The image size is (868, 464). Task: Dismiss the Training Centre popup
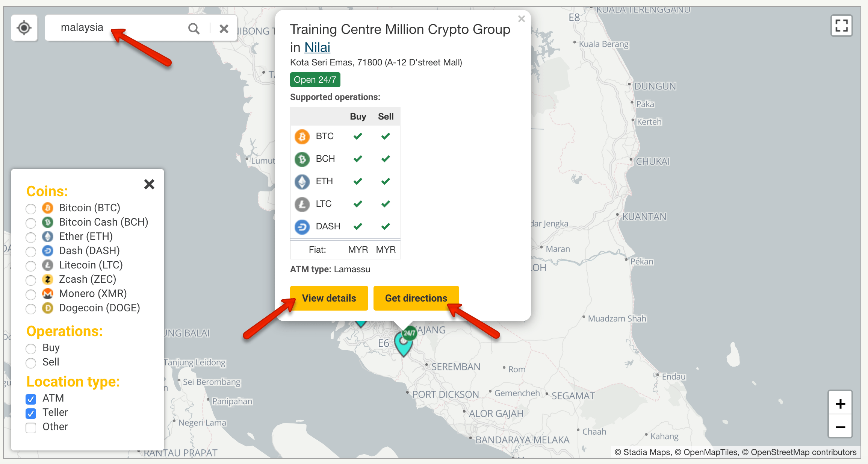(x=521, y=18)
